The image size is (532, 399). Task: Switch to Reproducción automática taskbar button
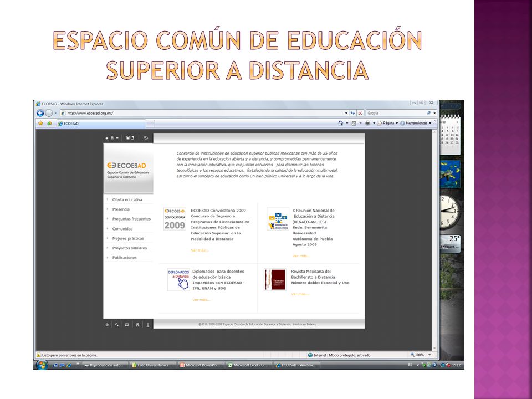point(105,365)
